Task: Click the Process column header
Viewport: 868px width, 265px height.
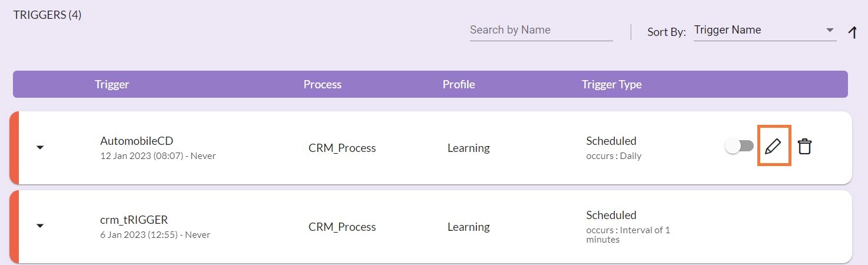Action: 322,84
